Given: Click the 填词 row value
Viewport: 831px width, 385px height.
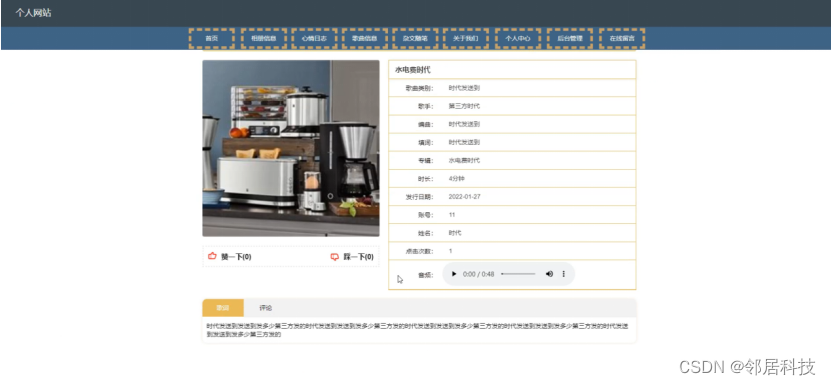Looking at the screenshot, I should click(464, 142).
